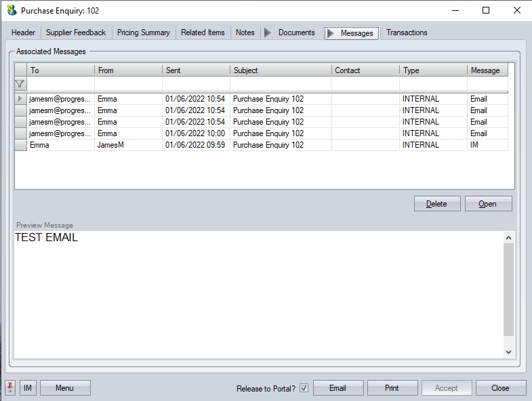
Task: Toggle the Release to Portal checkbox
Action: point(304,388)
